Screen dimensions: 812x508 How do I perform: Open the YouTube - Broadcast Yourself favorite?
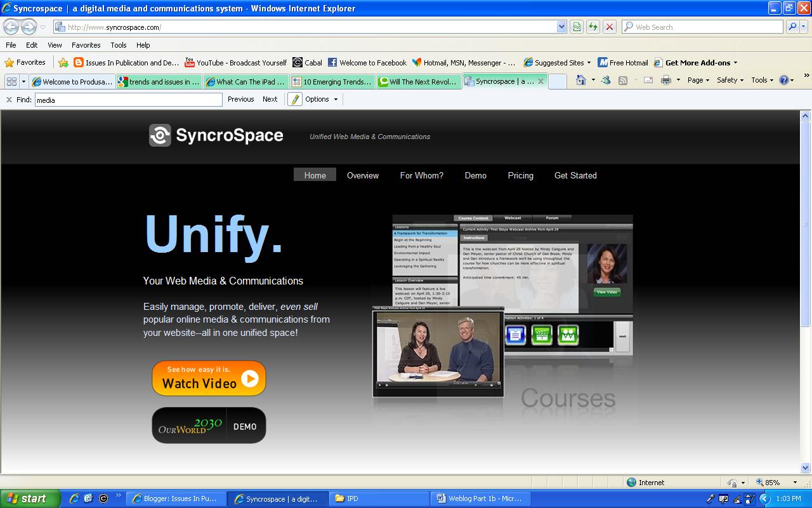click(235, 62)
